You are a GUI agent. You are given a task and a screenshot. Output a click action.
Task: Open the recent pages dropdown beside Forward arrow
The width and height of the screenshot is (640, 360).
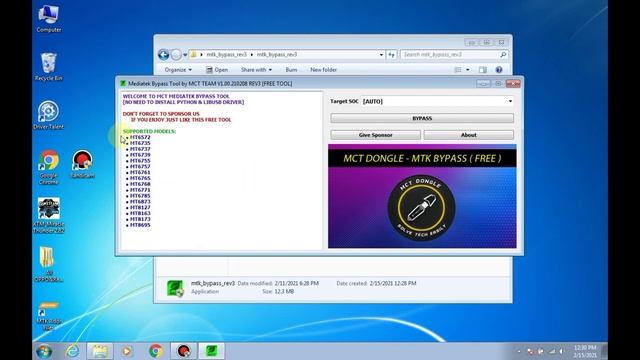pos(185,55)
